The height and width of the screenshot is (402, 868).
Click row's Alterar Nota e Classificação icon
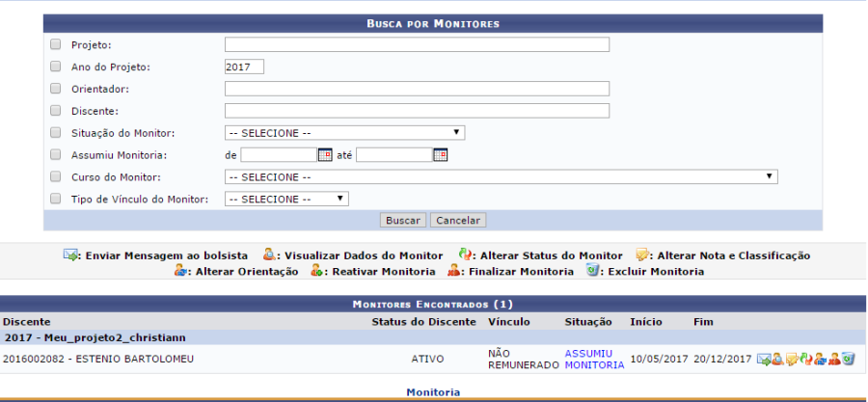tap(792, 360)
